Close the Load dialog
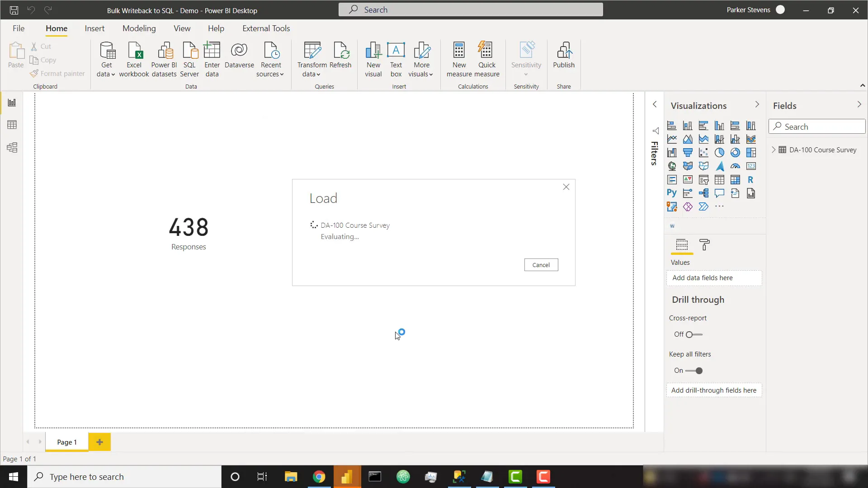 coord(566,187)
